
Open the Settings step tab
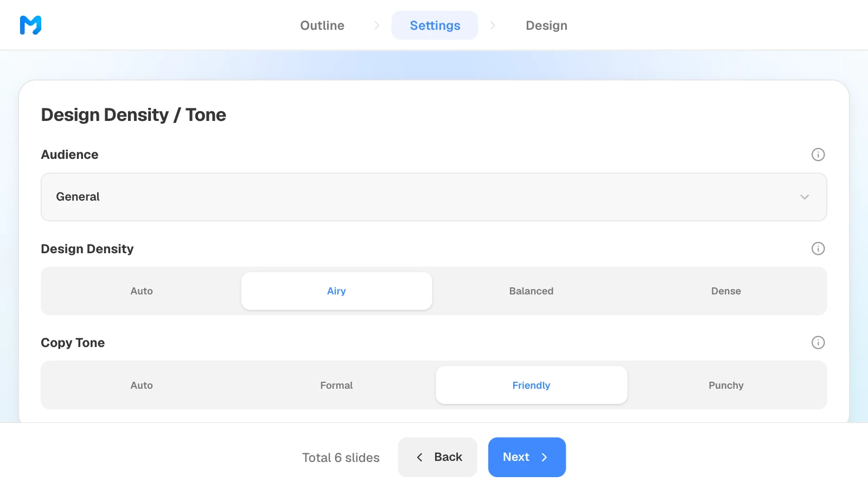[x=435, y=25]
